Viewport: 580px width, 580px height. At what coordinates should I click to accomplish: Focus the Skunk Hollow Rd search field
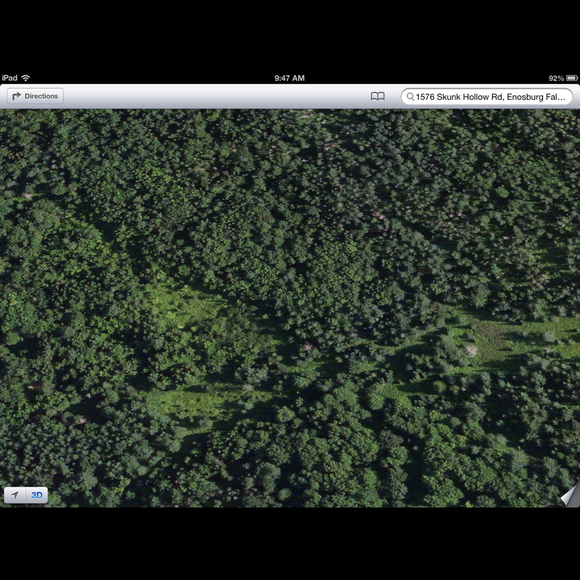coord(487,97)
